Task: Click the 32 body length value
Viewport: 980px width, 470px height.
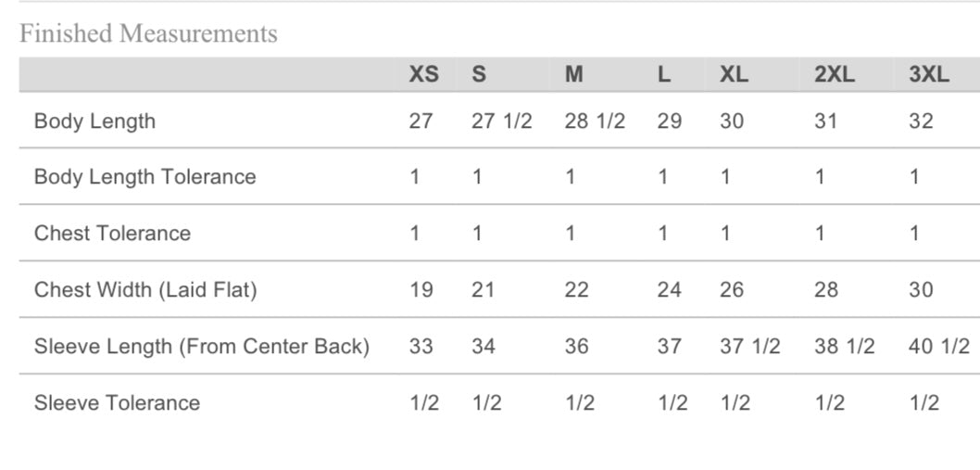Action: (x=921, y=121)
